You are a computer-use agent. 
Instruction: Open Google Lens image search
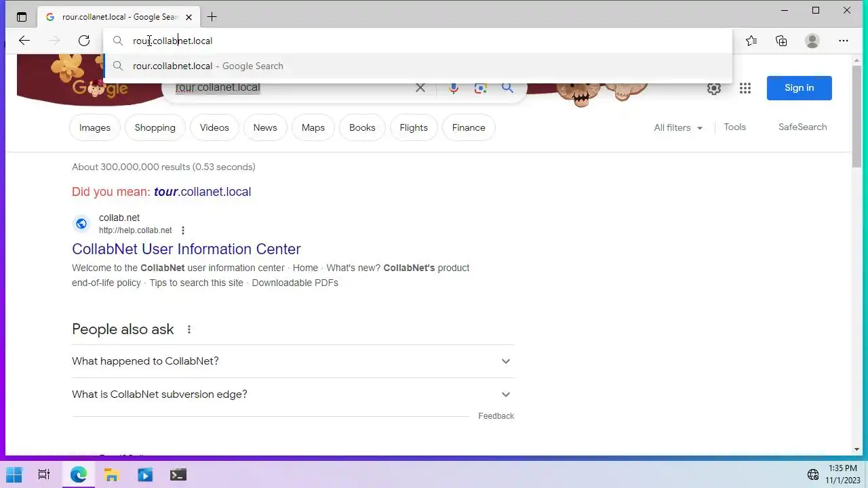pos(481,87)
